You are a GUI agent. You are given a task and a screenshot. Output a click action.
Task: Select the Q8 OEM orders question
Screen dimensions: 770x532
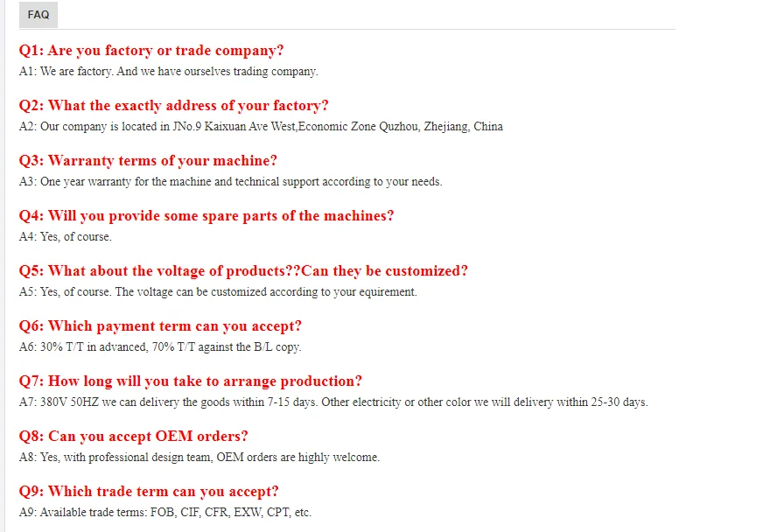[134, 437]
